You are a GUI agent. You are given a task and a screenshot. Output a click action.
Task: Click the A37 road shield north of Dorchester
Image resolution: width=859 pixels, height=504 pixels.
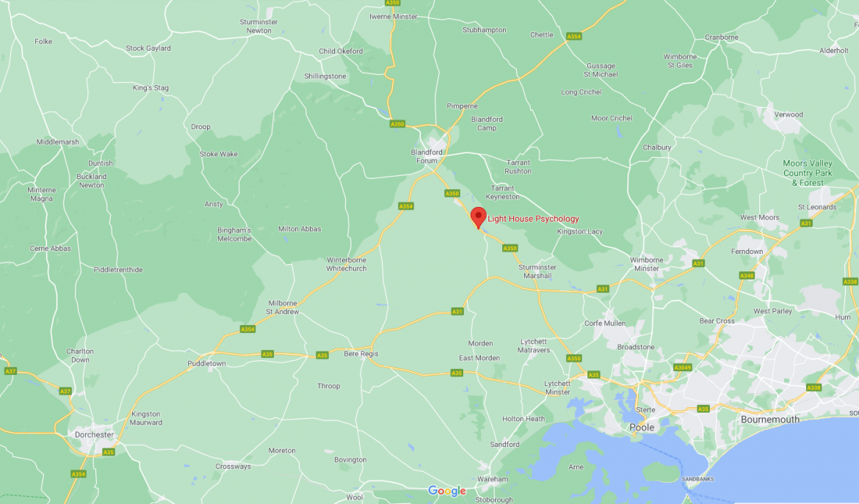(65, 391)
